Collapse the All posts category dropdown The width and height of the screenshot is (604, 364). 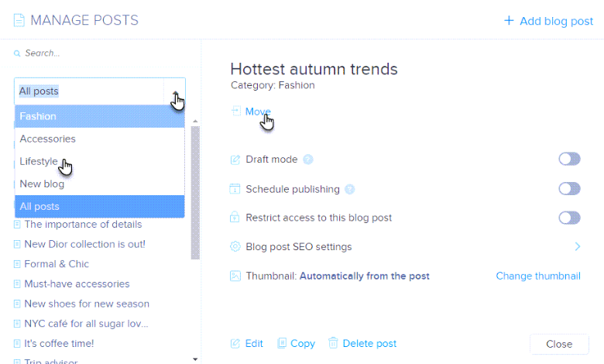point(176,91)
